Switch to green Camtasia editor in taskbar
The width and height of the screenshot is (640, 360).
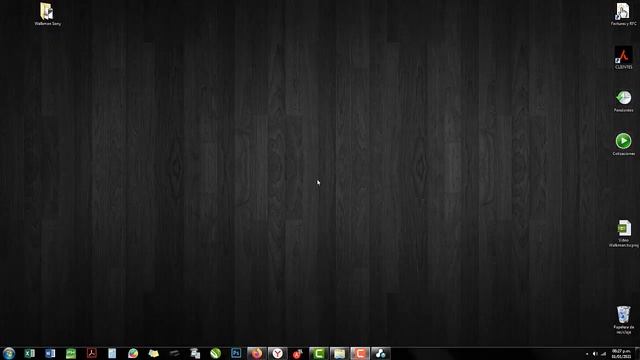click(x=319, y=353)
